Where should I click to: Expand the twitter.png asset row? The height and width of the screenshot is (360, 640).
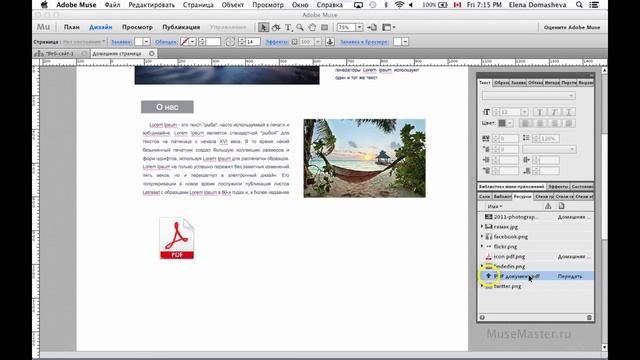482,286
